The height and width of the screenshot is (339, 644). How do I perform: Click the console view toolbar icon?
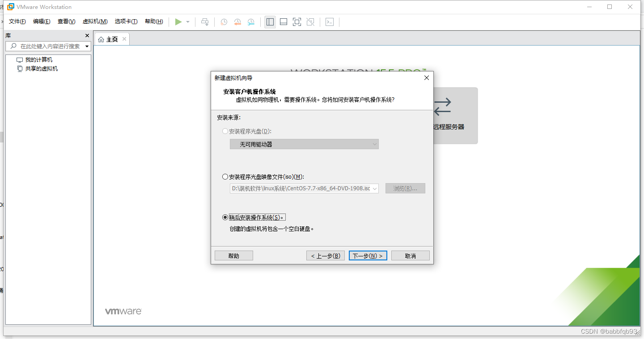(330, 22)
